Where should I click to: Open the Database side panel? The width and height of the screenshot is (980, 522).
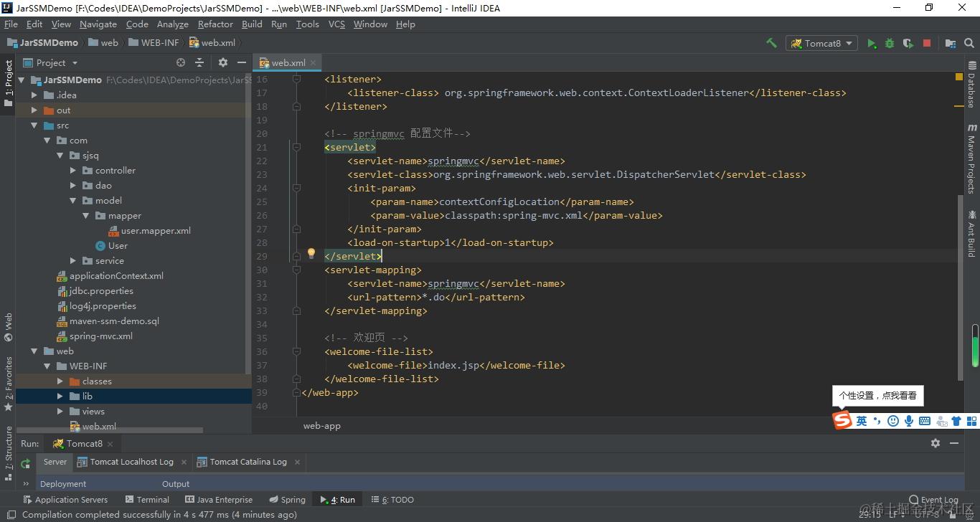pos(971,85)
